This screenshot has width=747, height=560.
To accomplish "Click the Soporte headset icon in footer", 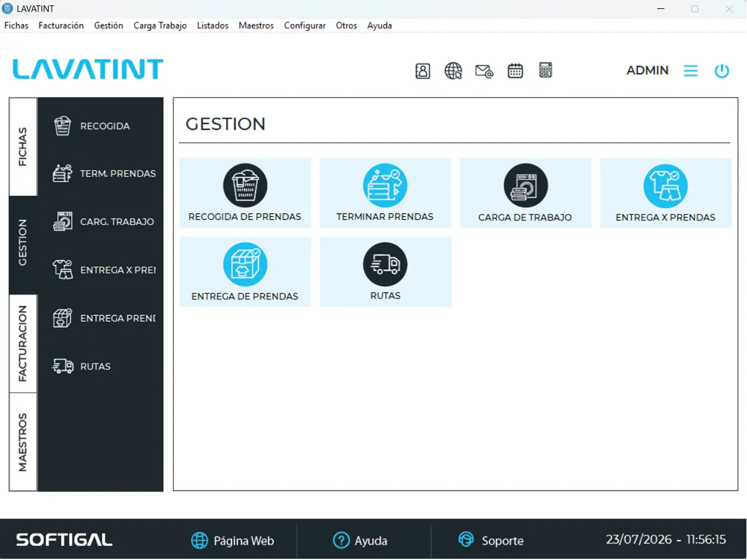I will [466, 540].
